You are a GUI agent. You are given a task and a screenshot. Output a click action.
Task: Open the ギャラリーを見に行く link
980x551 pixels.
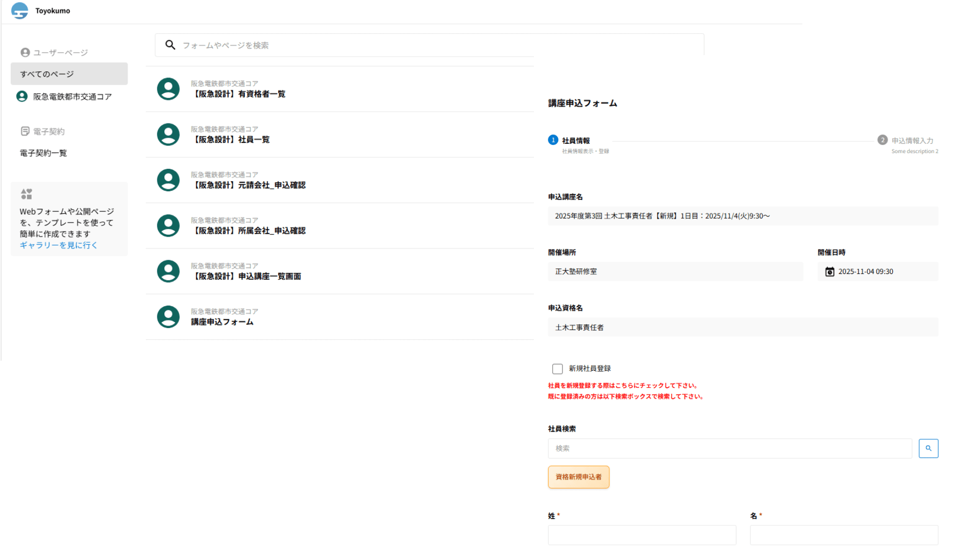[x=59, y=245]
